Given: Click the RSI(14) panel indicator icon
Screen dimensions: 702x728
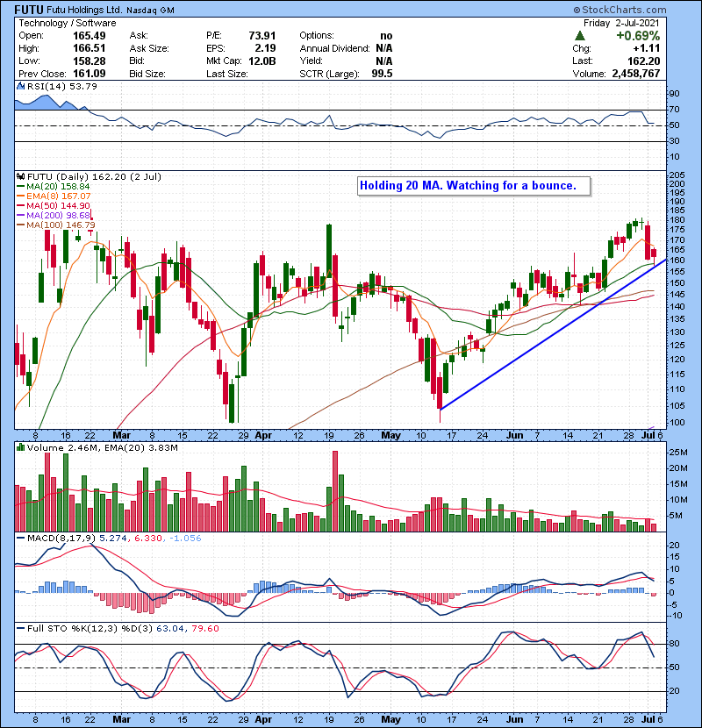Looking at the screenshot, I should pyautogui.click(x=20, y=86).
